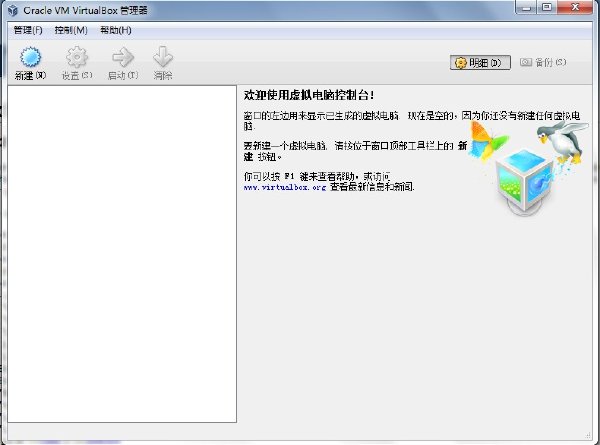
Task: Maximize the VirtualBox Manager window
Action: pyautogui.click(x=547, y=7)
